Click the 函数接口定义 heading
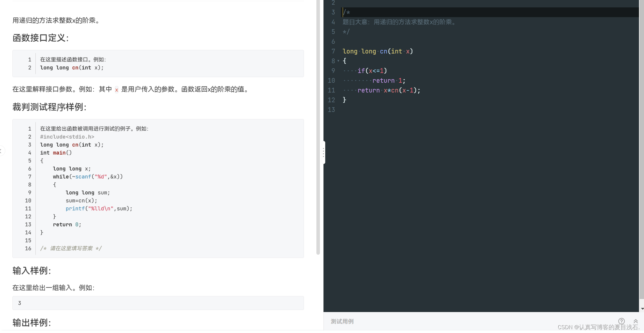Image resolution: width=644 pixels, height=333 pixels. [40, 38]
